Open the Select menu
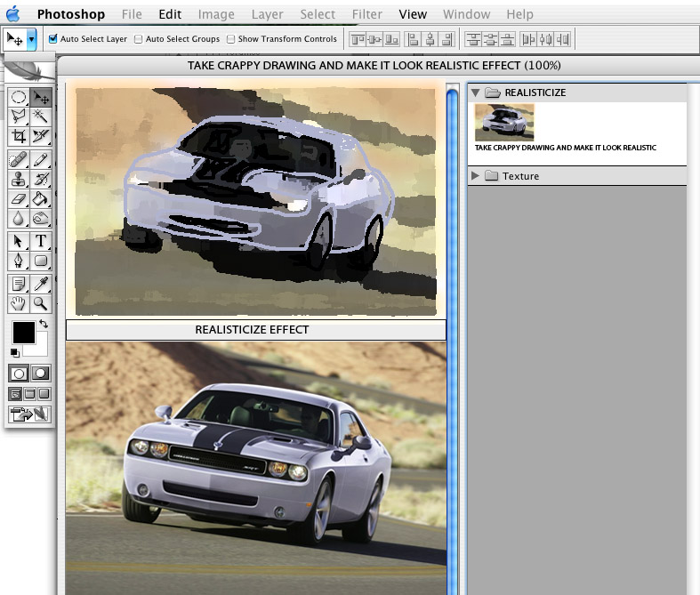The image size is (700, 595). [x=318, y=14]
